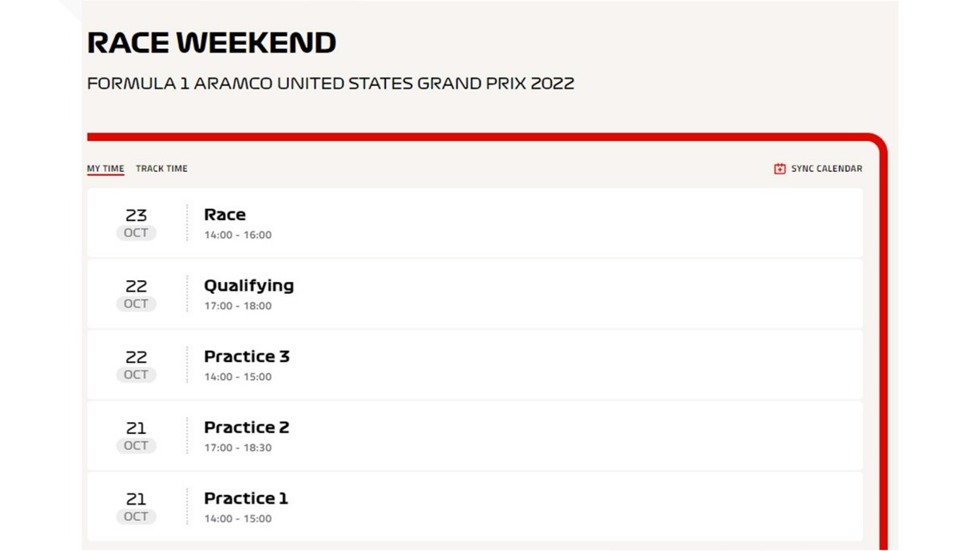Open the Race session title
Screen dimensions: 980x551
pyautogui.click(x=224, y=215)
